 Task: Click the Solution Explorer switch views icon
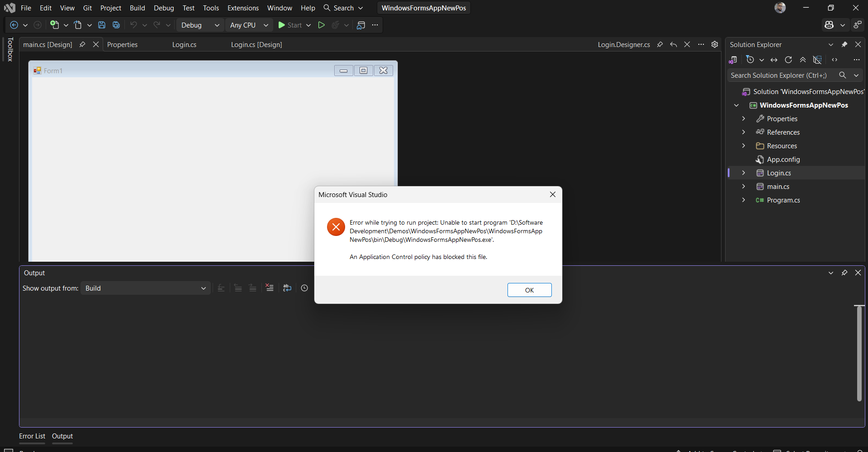733,60
